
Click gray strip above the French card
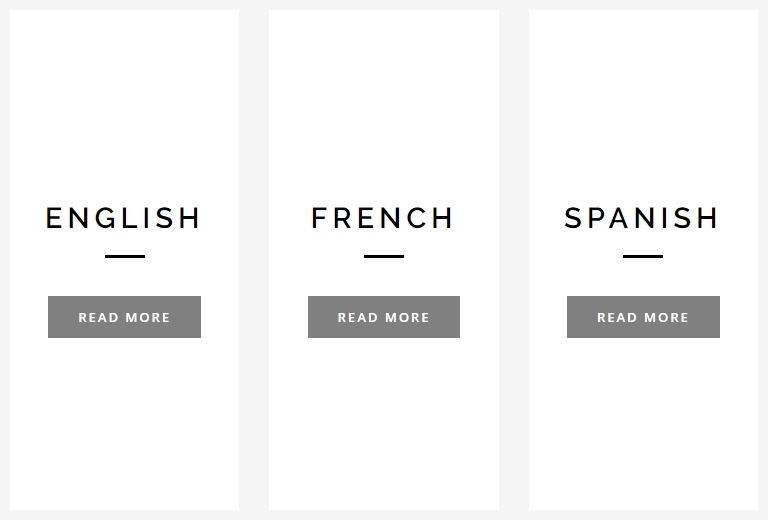pyautogui.click(x=384, y=5)
